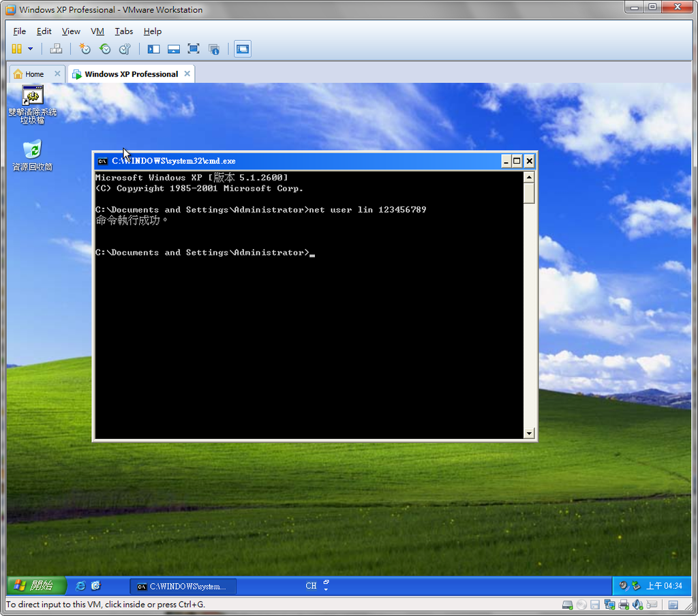Click the USB keyboard device status icon

coord(652,605)
